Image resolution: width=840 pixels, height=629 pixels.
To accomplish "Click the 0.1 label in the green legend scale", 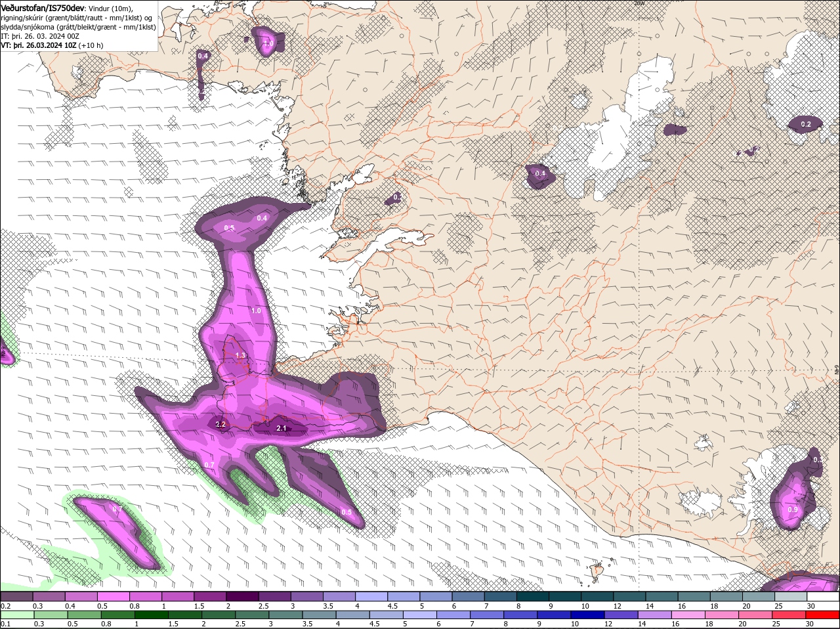I will 6,624.
